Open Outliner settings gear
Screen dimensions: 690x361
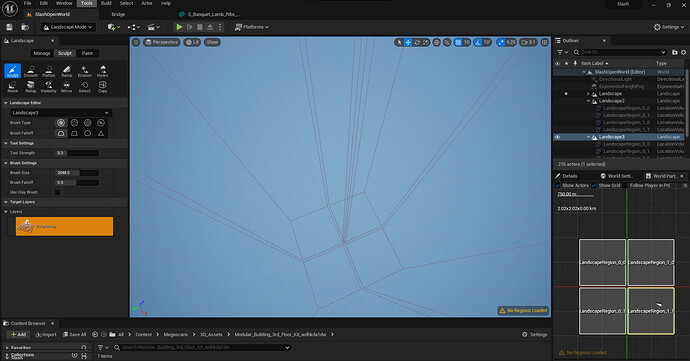click(x=683, y=52)
